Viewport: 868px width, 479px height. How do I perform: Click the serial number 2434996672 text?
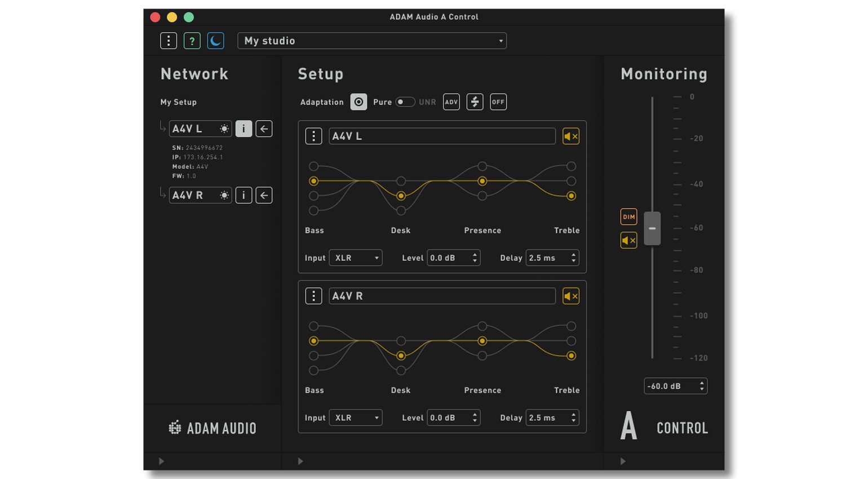[x=204, y=148]
